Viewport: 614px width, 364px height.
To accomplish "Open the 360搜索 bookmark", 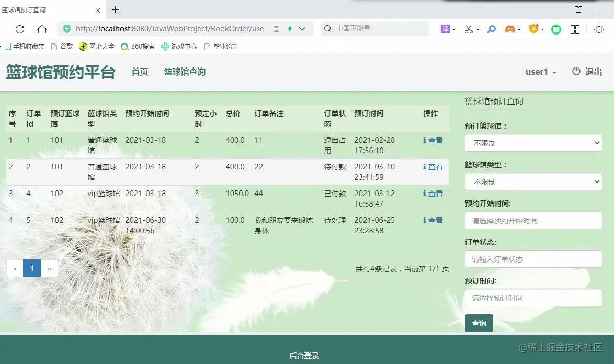I will pos(138,47).
